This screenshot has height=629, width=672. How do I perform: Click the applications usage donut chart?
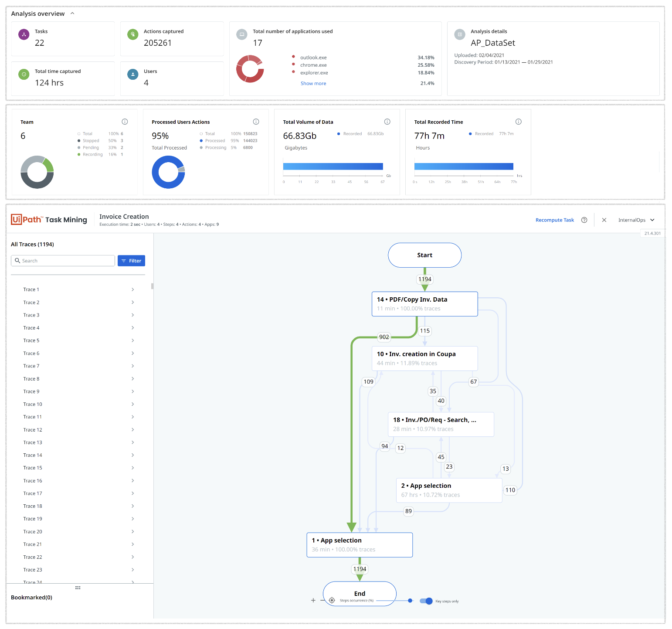(250, 69)
